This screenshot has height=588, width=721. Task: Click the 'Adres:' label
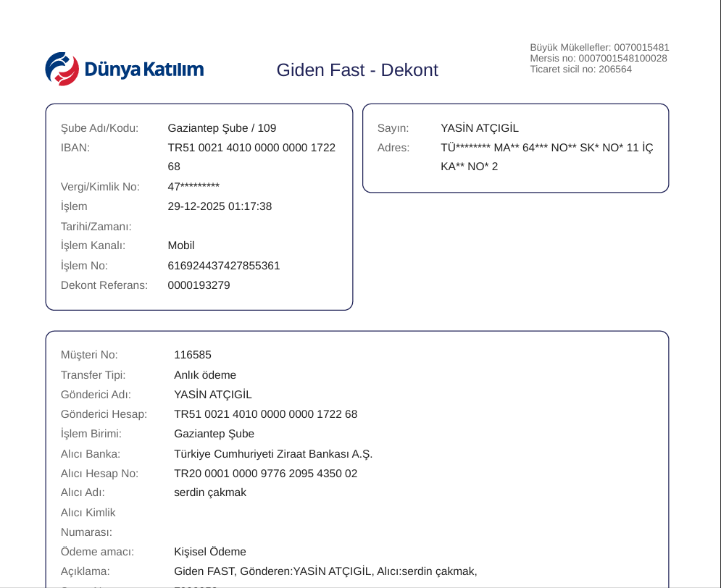pos(393,148)
